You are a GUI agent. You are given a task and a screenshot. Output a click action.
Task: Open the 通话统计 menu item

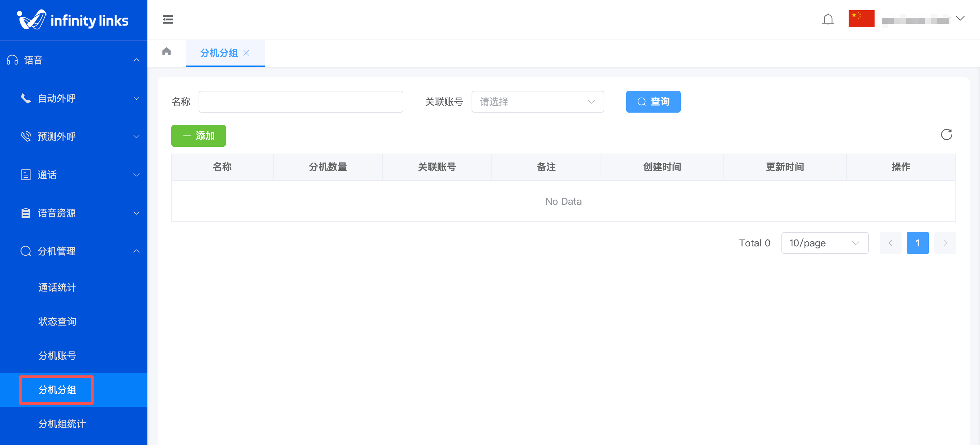point(57,287)
